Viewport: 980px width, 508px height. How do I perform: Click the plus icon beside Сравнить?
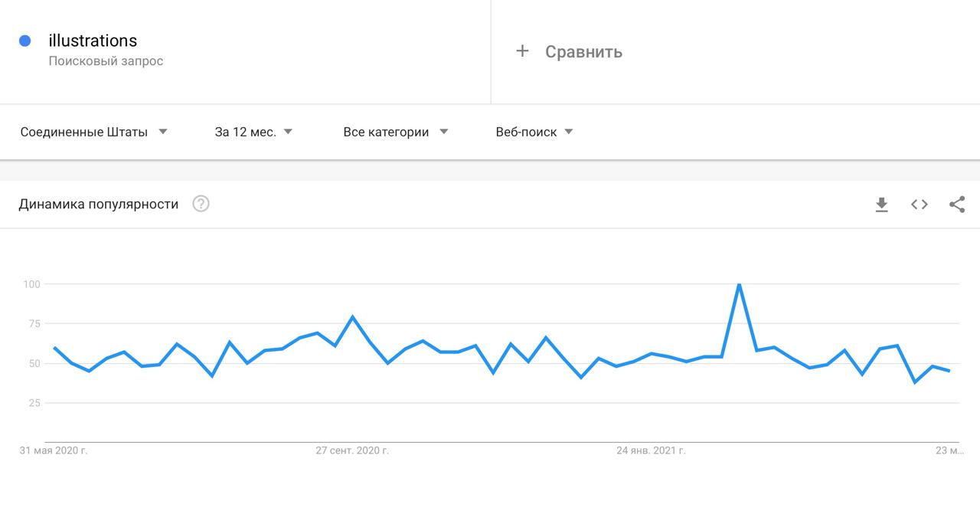(522, 51)
